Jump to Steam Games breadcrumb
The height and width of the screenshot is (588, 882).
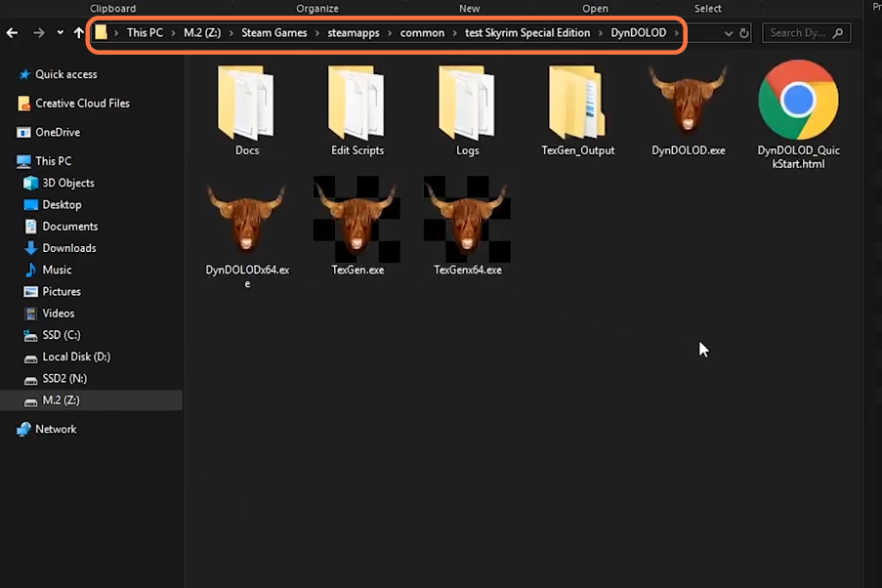pyautogui.click(x=273, y=32)
